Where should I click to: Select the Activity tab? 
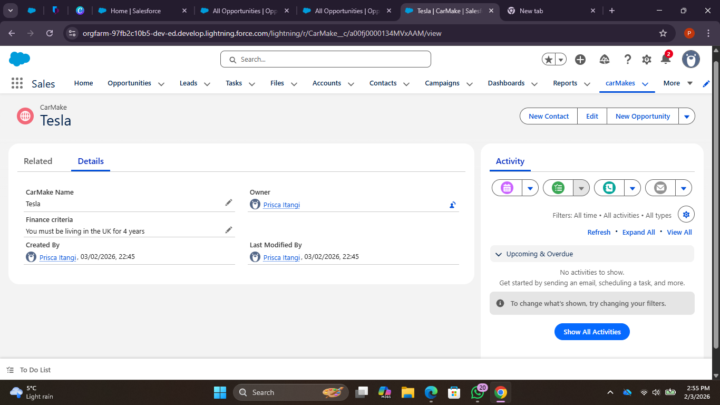510,161
